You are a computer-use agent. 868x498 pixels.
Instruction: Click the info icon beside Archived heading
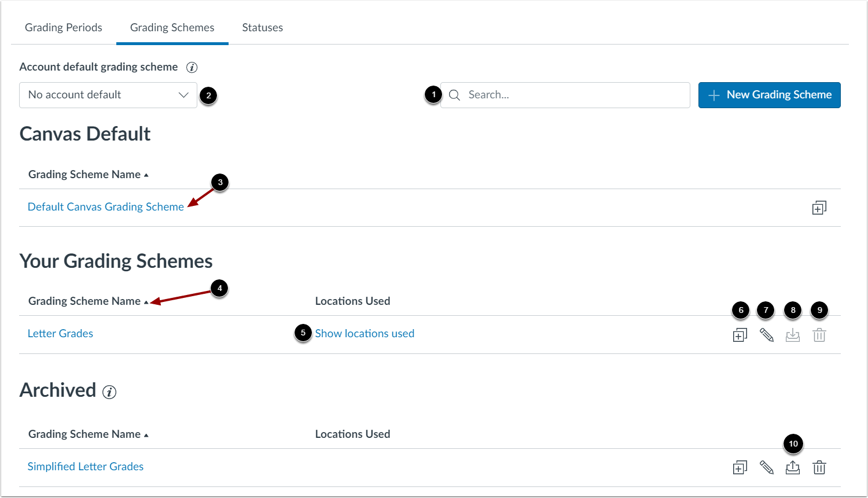(x=109, y=392)
